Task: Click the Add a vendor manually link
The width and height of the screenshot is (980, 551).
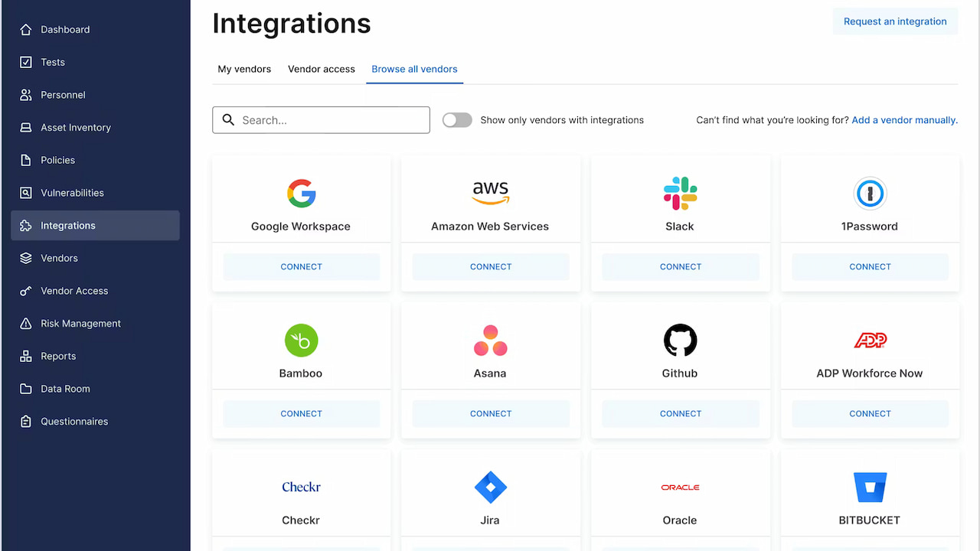Action: [x=904, y=119]
